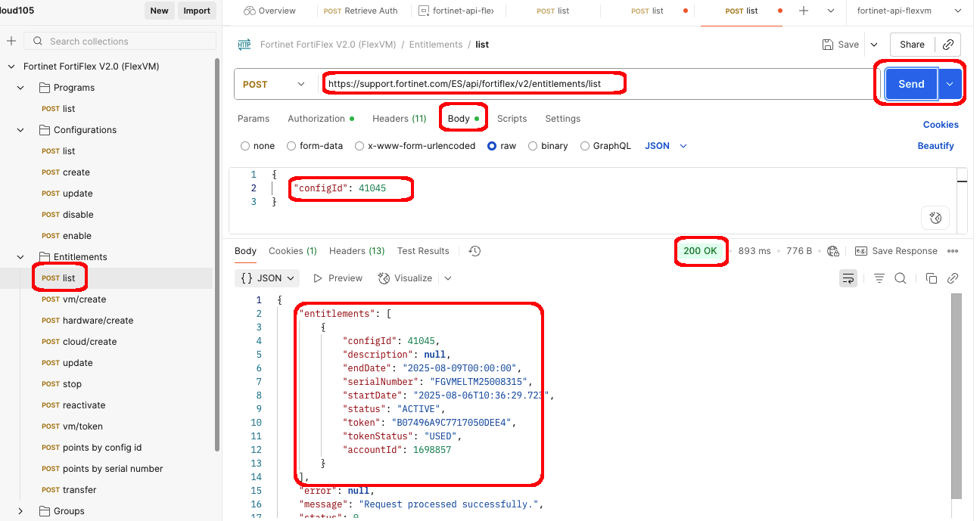The width and height of the screenshot is (980, 521).
Task: Click Save Response example icon
Action: click(861, 251)
